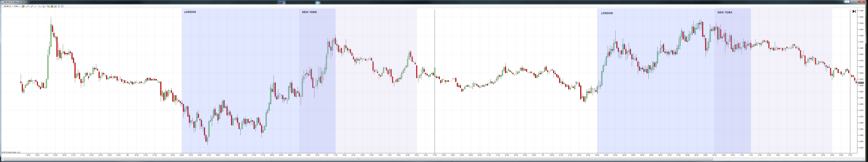Click the second LONDON session label

click(607, 13)
